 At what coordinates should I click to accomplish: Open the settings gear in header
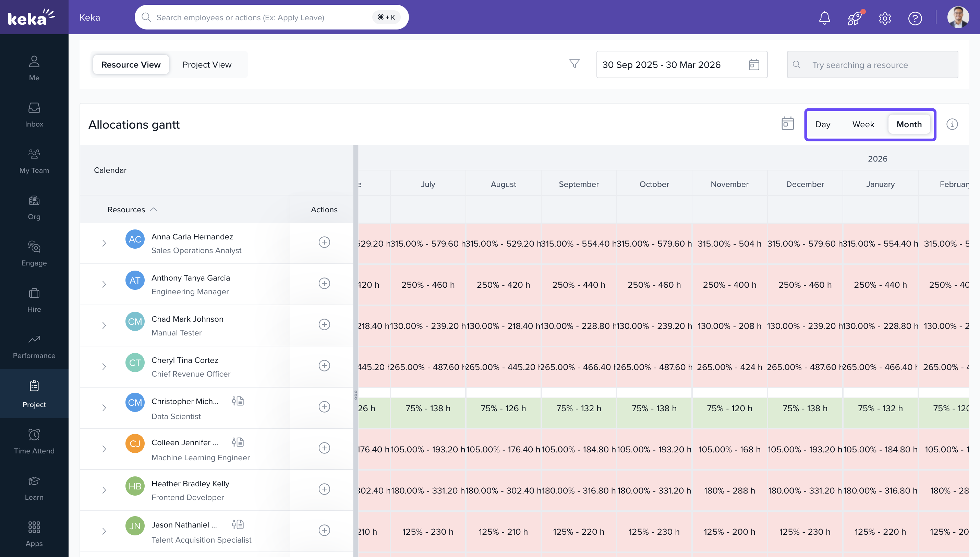(885, 18)
